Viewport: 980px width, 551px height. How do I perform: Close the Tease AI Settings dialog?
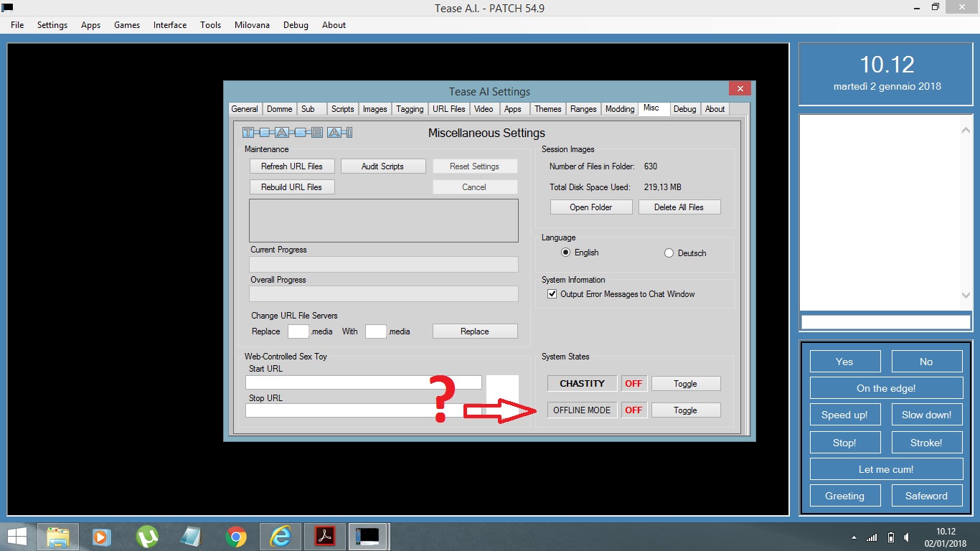pyautogui.click(x=740, y=89)
